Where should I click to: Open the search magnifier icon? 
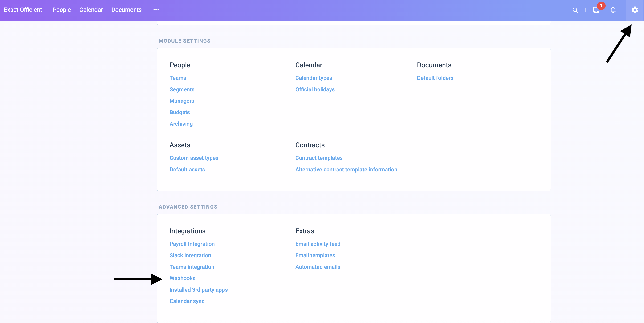[575, 10]
